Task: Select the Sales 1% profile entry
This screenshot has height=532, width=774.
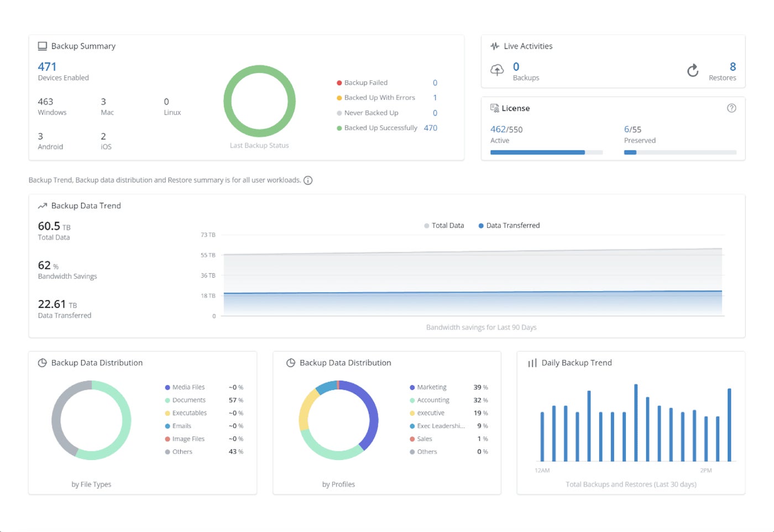Action: [x=449, y=439]
